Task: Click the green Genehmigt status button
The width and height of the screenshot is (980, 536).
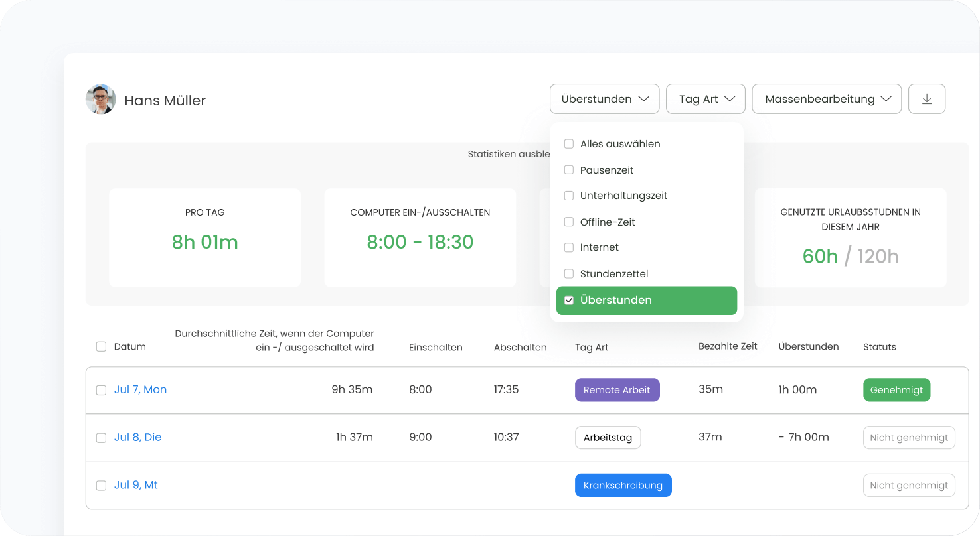Action: (896, 390)
